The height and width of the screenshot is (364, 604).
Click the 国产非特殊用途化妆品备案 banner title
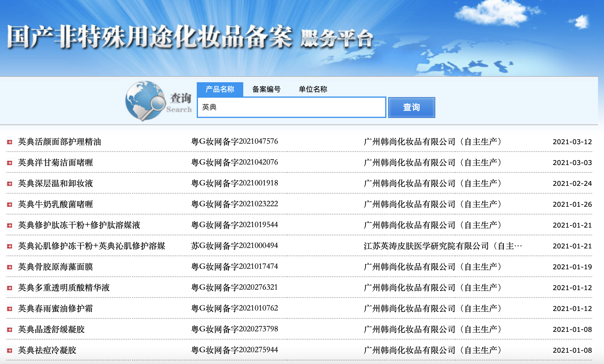click(149, 37)
